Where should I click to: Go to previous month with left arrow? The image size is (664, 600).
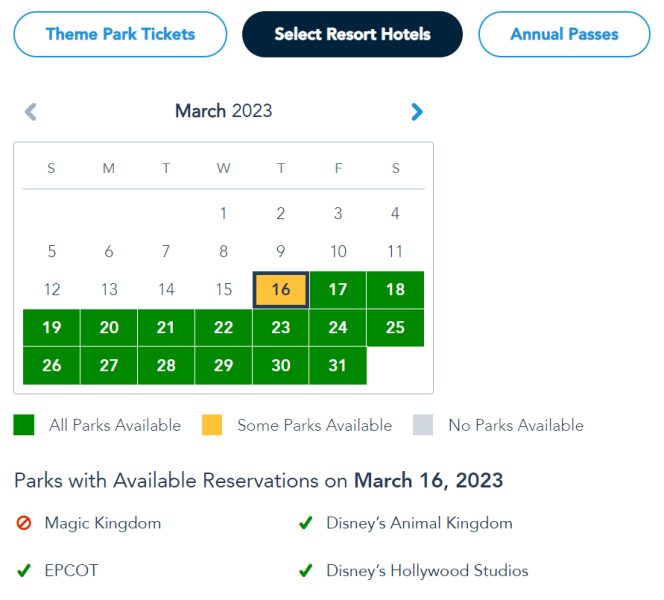(31, 112)
